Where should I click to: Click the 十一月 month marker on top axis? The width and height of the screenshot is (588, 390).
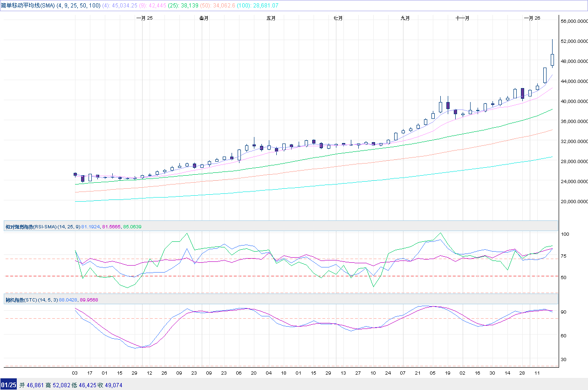(x=462, y=18)
